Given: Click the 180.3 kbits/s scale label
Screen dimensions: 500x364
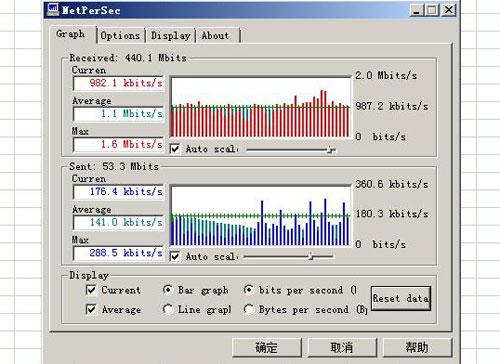Looking at the screenshot, I should (392, 214).
